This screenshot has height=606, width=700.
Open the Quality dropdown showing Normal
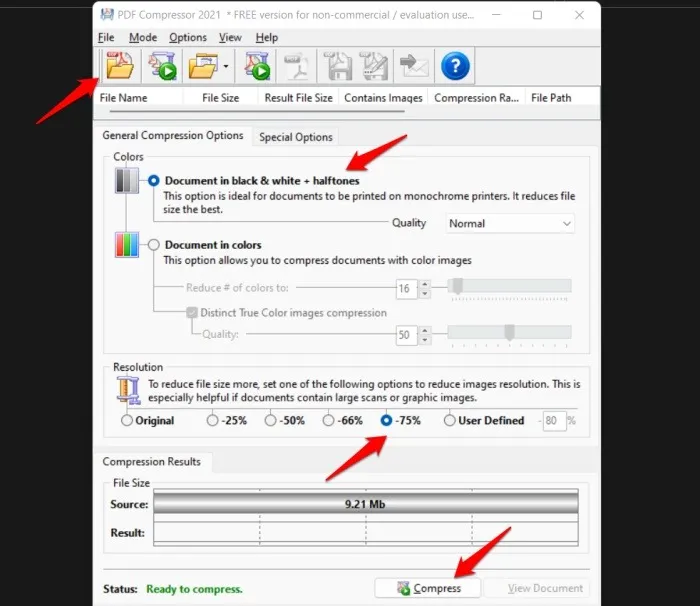[x=510, y=223]
